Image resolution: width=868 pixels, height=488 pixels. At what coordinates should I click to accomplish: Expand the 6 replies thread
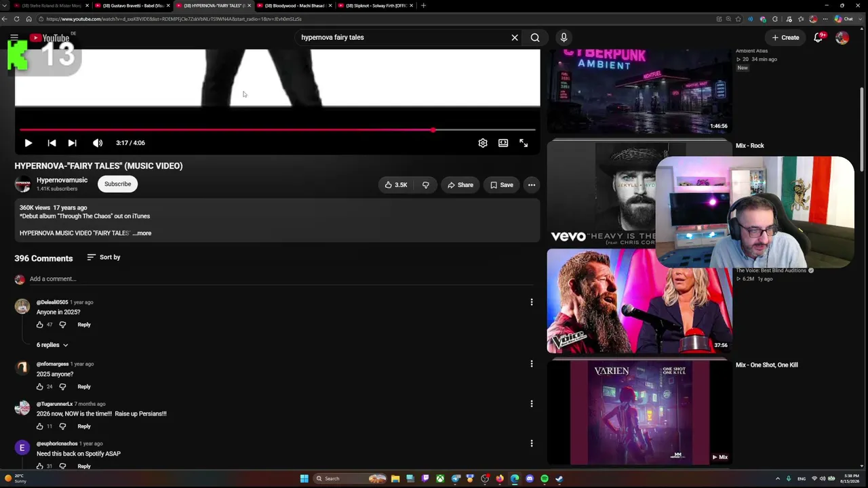(x=52, y=345)
